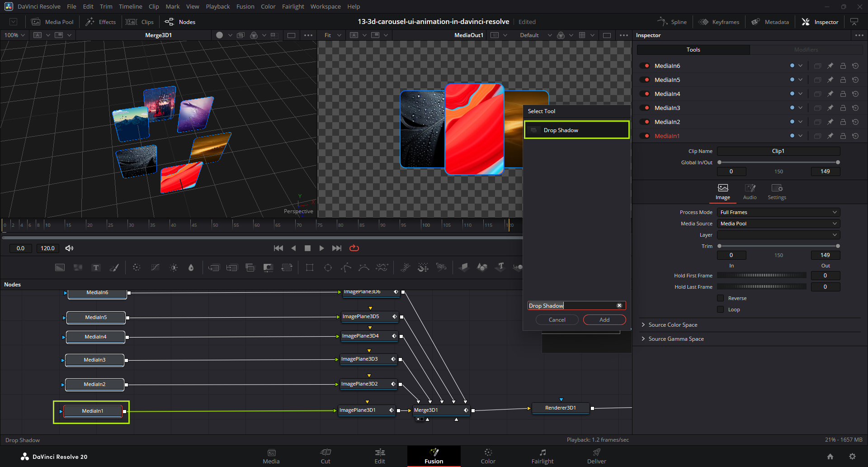Click the Paint brush tool icon
Screen dimensions: 868x467
pos(114,268)
